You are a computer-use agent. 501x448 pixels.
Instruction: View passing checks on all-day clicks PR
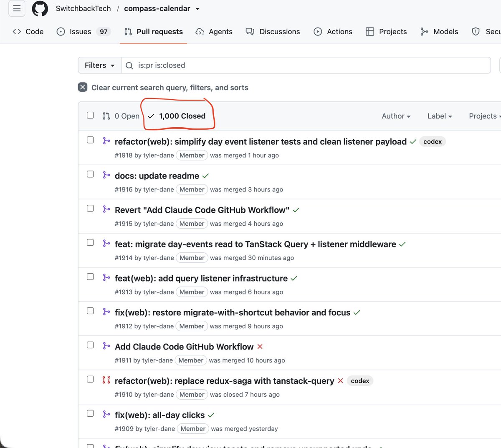[211, 415]
